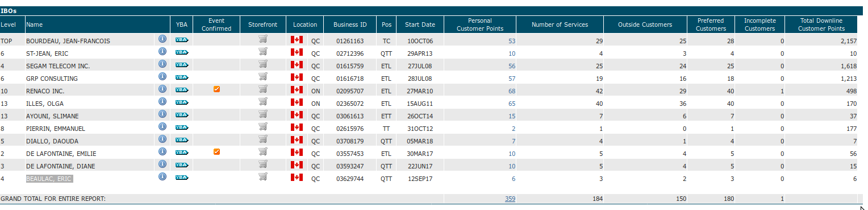868x210 pixels.
Task: Click YBA badge for GRP CONSULTING
Action: pyautogui.click(x=182, y=77)
